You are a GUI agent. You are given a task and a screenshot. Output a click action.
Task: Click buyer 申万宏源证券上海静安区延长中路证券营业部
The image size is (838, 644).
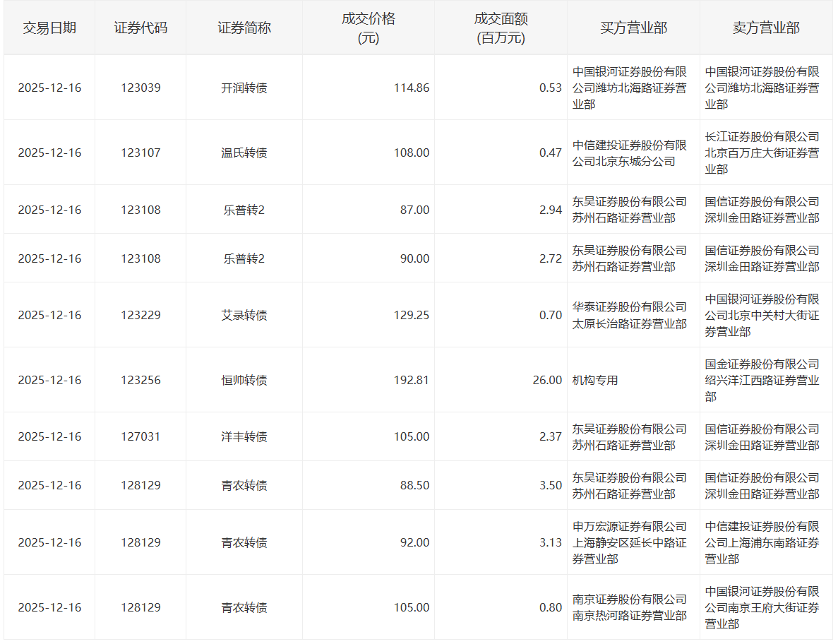pyautogui.click(x=630, y=542)
